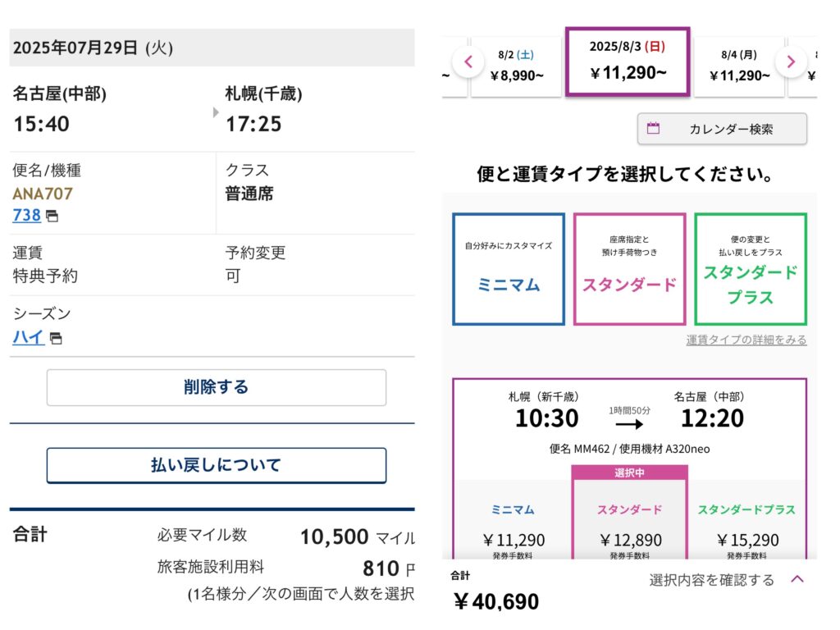Select the 8/2 (土) date tab
This screenshot has height=630, width=840.
click(x=516, y=66)
